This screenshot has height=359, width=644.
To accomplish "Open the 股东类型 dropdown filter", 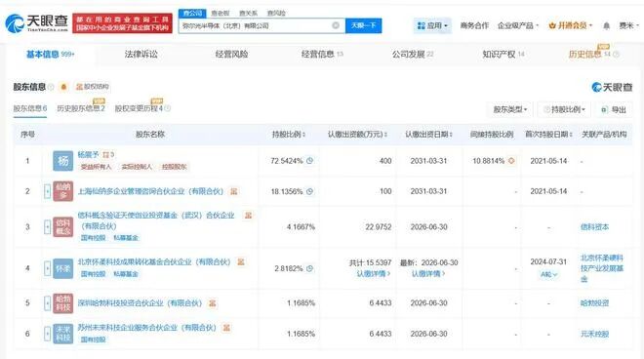I will [x=509, y=109].
